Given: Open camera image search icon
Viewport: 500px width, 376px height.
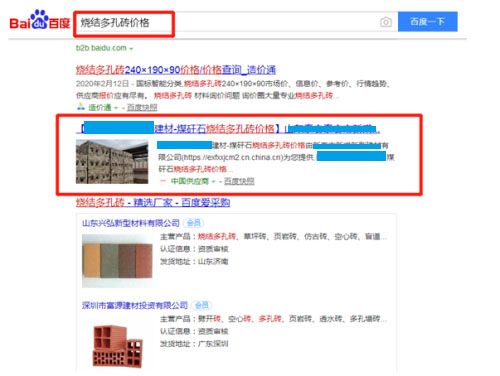Looking at the screenshot, I should click(x=386, y=22).
